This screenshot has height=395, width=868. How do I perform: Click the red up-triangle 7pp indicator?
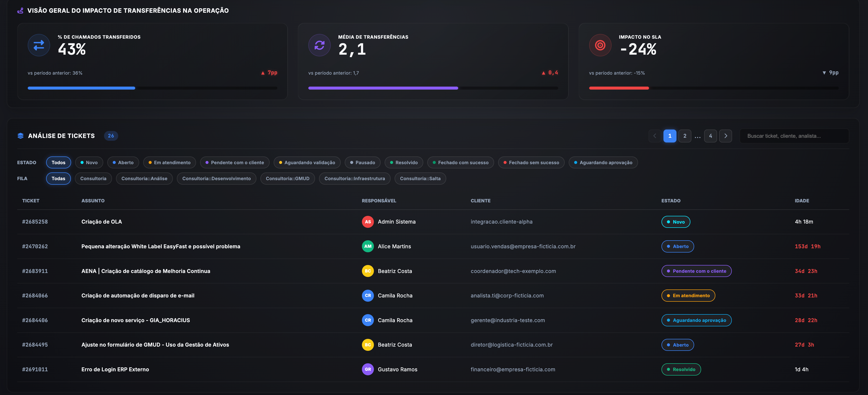coord(269,73)
